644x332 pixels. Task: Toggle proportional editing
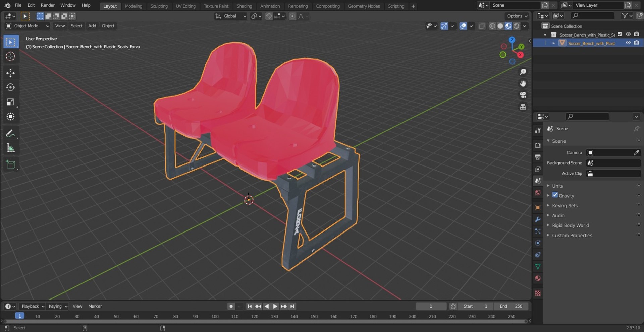click(292, 16)
